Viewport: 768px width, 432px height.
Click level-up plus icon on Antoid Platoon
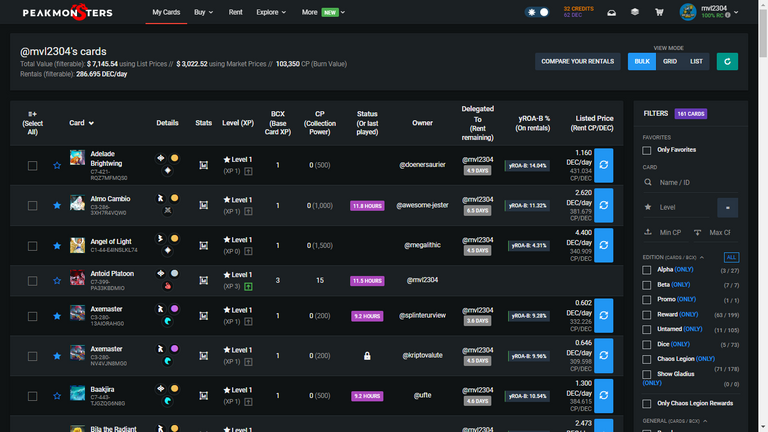pos(248,287)
